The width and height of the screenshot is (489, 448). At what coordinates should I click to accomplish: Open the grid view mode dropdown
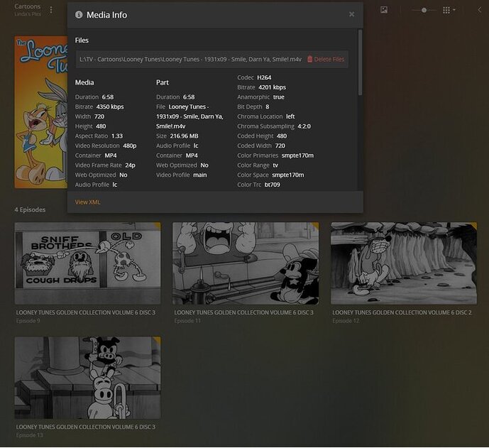point(449,11)
